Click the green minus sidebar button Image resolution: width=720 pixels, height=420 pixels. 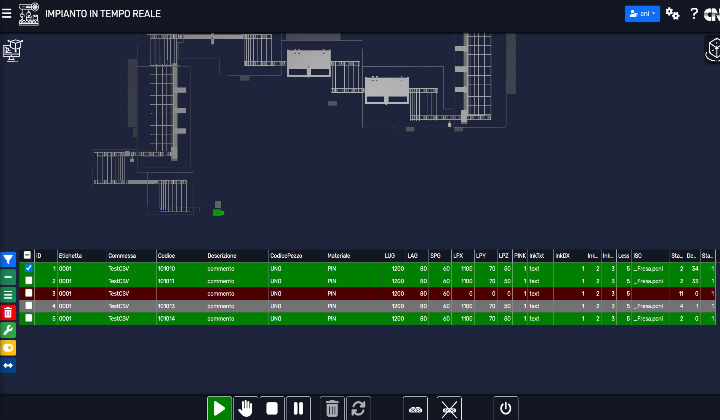(x=8, y=277)
